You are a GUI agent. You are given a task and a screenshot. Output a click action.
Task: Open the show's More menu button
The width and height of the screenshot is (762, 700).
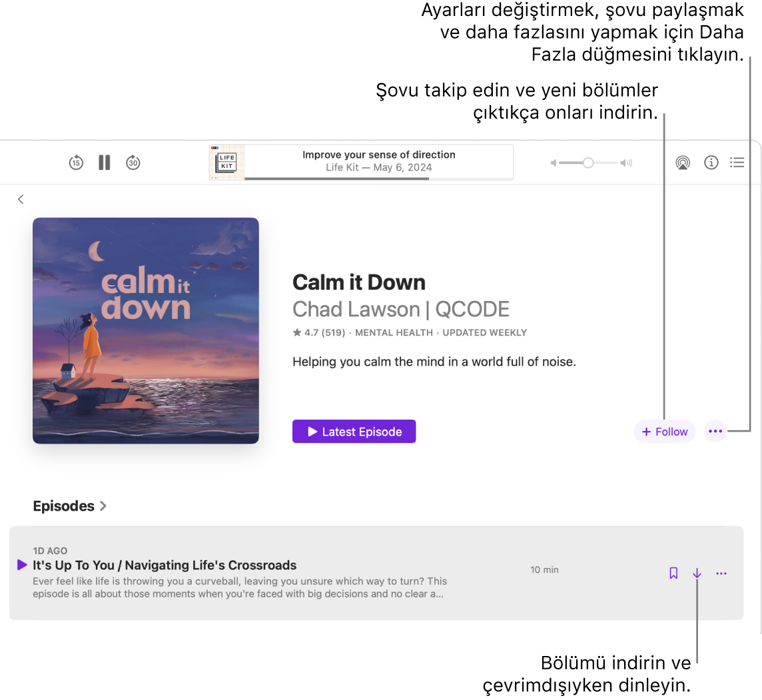pyautogui.click(x=715, y=431)
